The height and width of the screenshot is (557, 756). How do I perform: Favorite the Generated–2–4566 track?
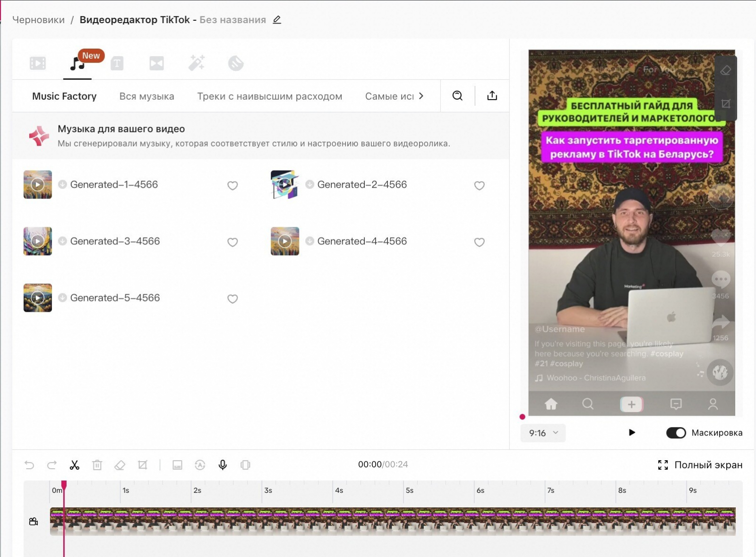[480, 186]
